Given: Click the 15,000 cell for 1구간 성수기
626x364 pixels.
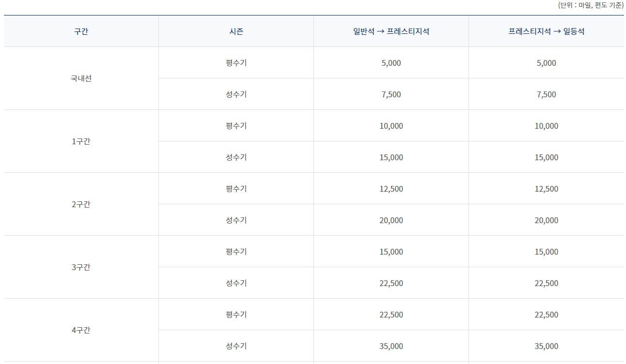Looking at the screenshot, I should [x=391, y=157].
